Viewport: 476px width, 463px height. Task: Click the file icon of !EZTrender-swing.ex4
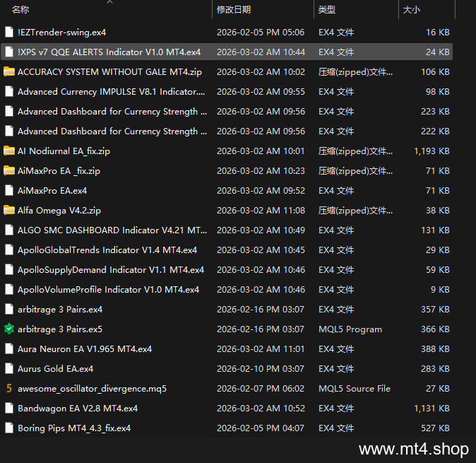(9, 32)
